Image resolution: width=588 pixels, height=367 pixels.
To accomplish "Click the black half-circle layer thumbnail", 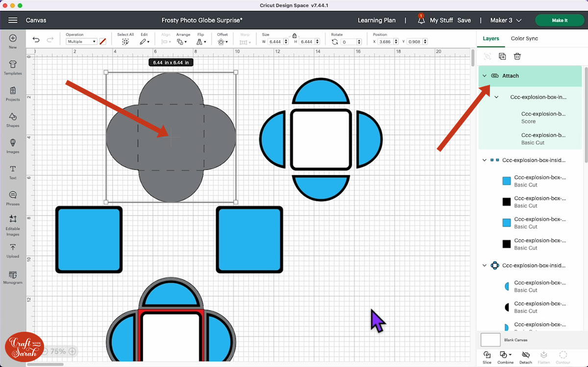I will [507, 307].
